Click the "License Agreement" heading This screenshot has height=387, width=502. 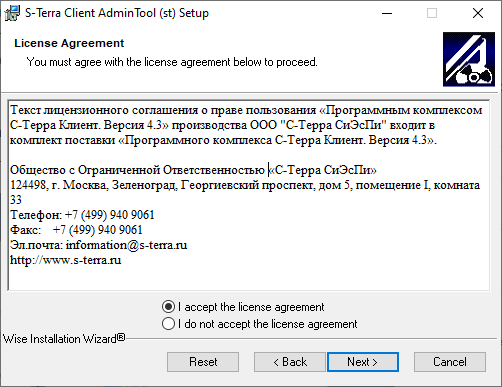69,43
